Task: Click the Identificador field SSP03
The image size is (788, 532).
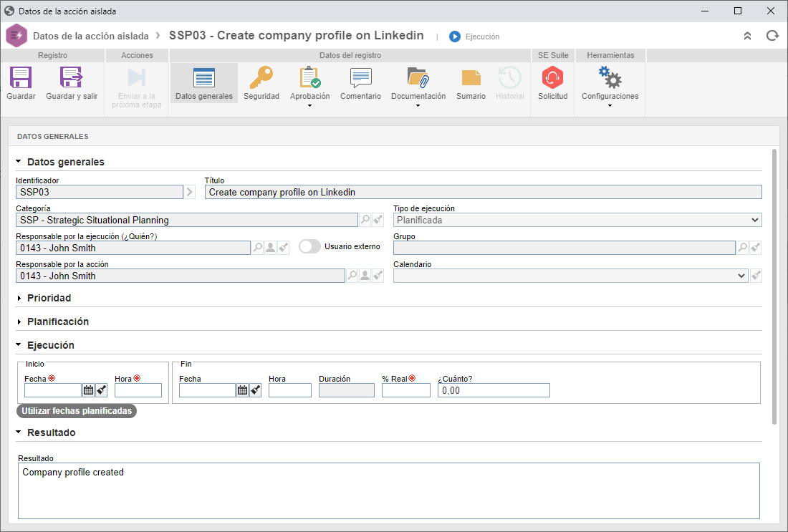Action: point(100,192)
